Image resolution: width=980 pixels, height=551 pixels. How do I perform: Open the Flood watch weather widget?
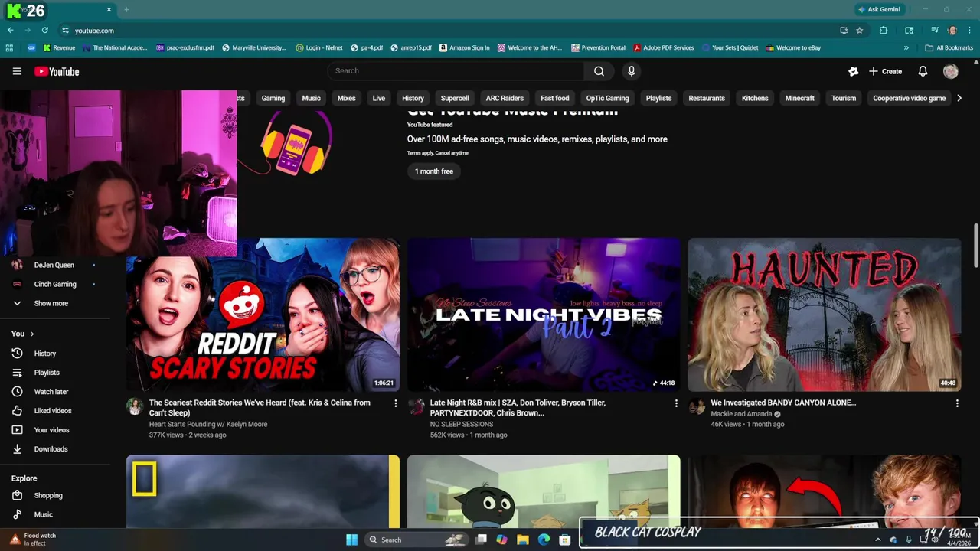point(33,540)
